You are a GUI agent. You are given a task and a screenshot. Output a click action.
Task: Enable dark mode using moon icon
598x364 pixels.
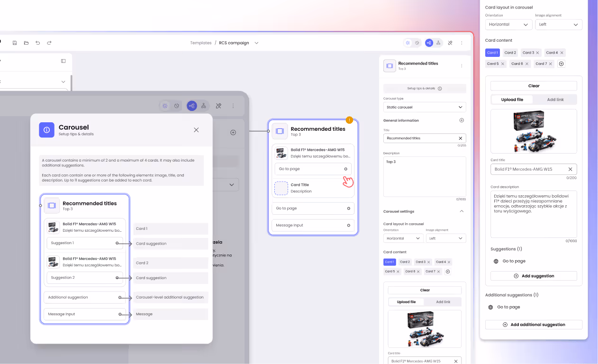[417, 43]
